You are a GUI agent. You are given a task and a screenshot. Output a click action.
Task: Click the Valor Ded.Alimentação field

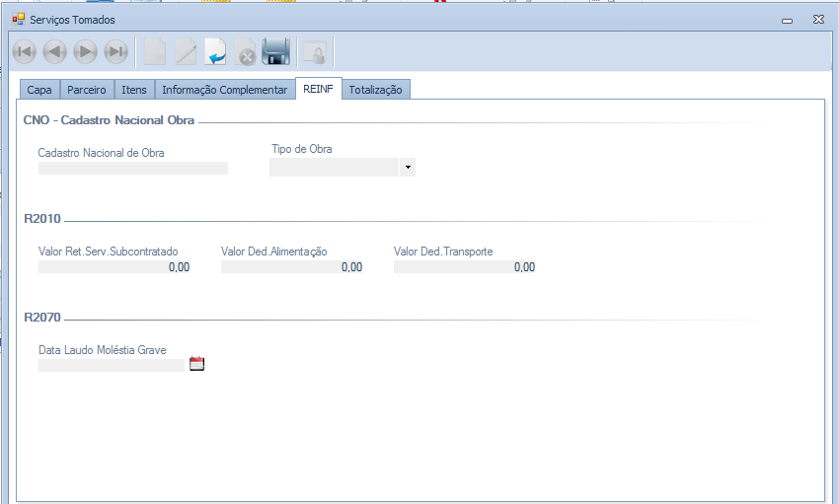(292, 266)
